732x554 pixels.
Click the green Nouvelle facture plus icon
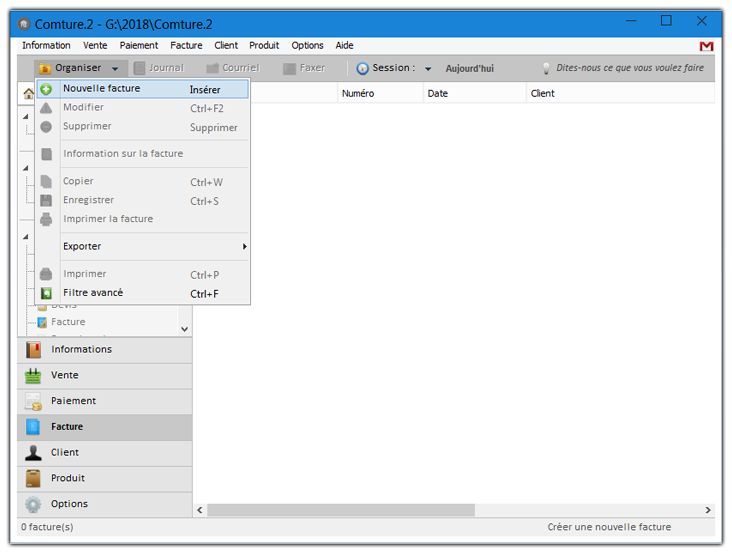(x=46, y=89)
